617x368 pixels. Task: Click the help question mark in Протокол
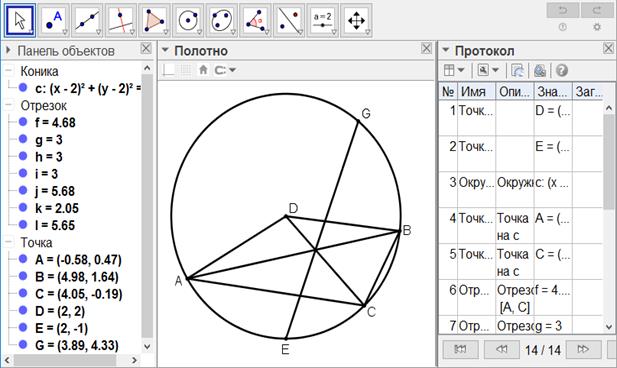point(562,71)
